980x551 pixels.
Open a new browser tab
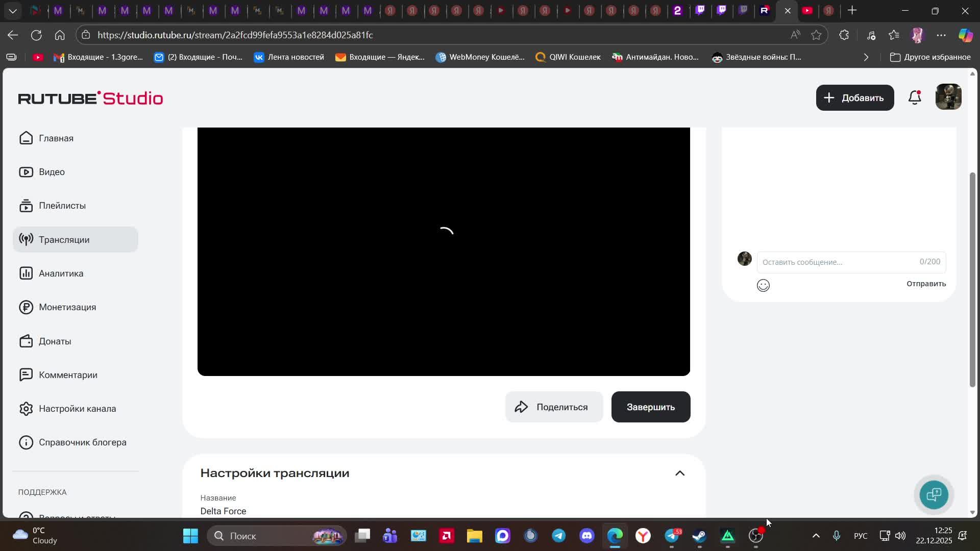pyautogui.click(x=852, y=11)
